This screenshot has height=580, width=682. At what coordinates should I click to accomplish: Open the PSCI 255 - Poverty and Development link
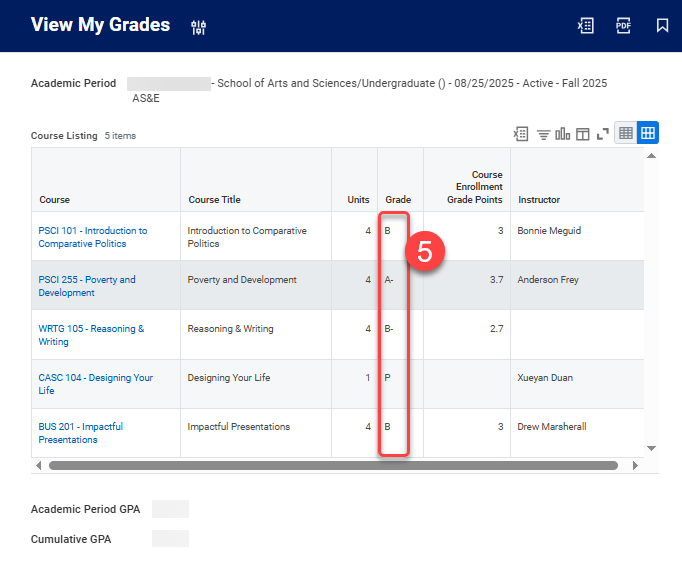coord(87,286)
